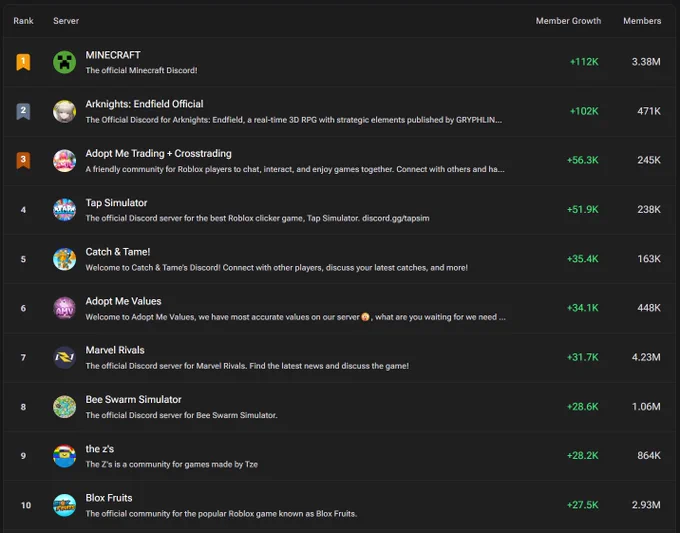
Task: Open the MINECRAFT server title
Action: click(113, 55)
